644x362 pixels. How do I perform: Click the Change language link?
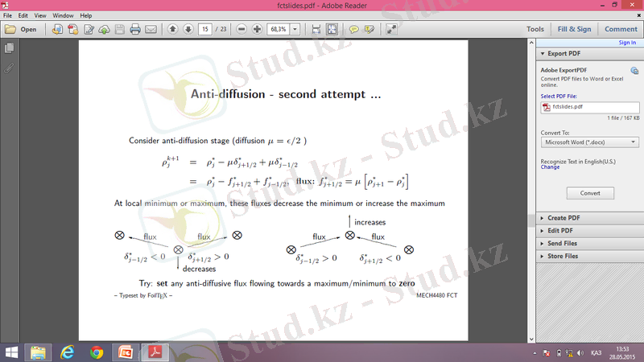550,167
